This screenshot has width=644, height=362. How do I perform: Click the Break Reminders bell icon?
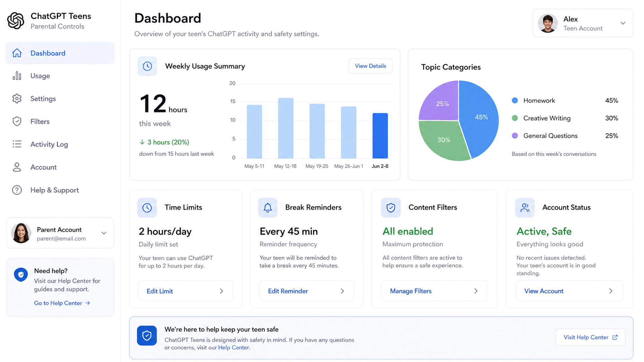pos(268,207)
